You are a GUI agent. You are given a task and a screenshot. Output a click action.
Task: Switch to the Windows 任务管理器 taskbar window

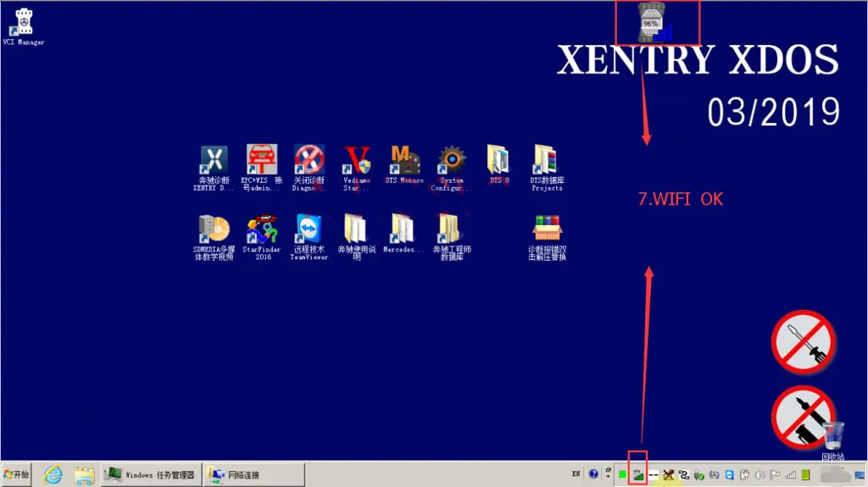pos(151,475)
